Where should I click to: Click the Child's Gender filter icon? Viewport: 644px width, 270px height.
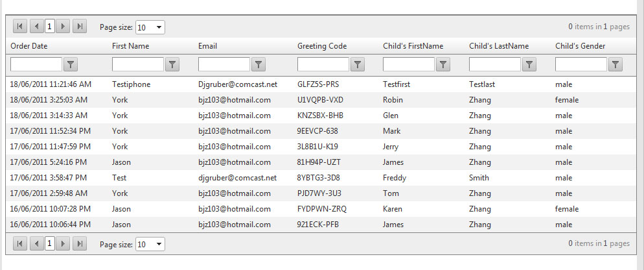[x=615, y=64]
